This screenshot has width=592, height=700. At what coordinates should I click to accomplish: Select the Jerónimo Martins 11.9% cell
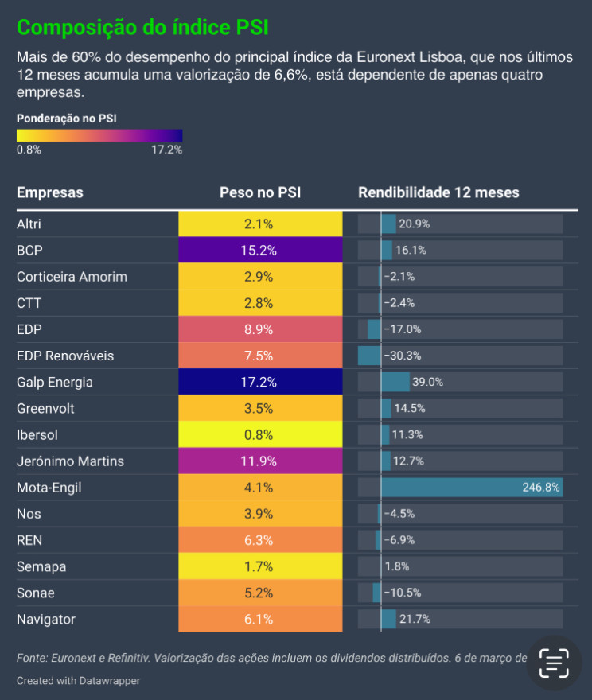click(260, 461)
